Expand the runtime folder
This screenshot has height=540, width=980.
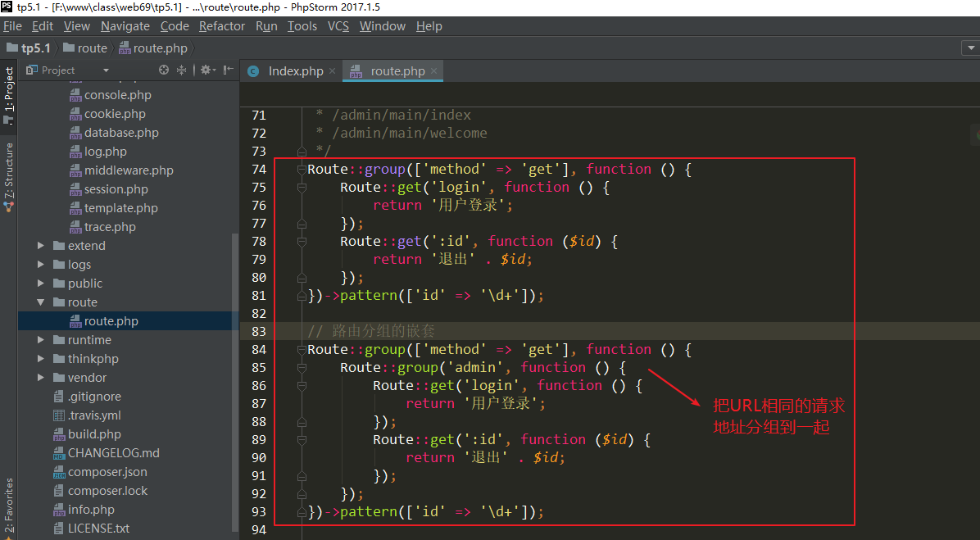pos(41,340)
